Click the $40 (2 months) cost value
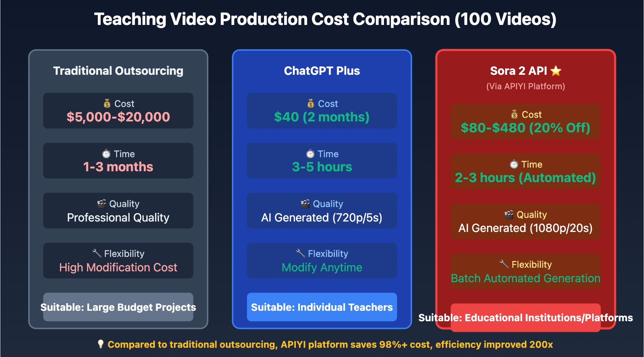 click(322, 117)
